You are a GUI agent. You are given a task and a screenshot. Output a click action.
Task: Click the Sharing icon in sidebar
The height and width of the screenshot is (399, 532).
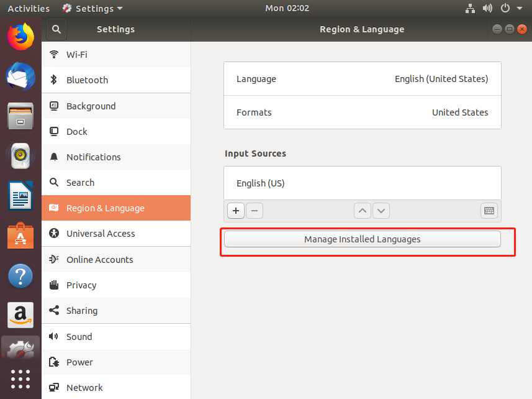point(54,310)
